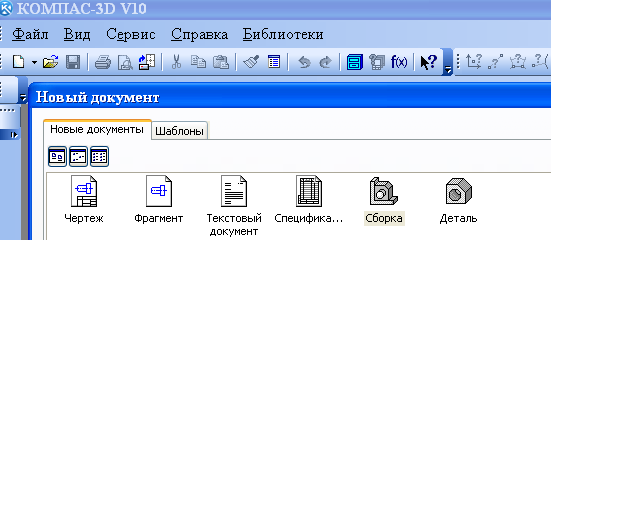Screen dimensions: 640x512
Task: Select the Текстовый документ type
Action: pos(233,206)
